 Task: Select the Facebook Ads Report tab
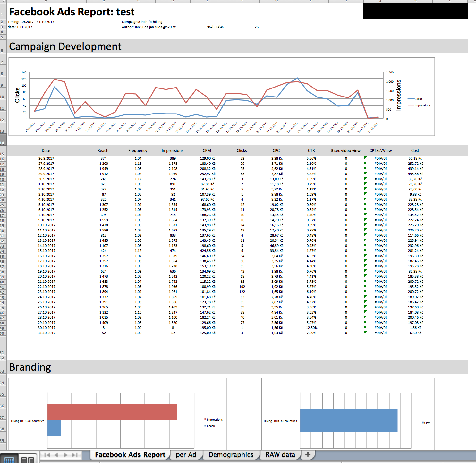130,455
